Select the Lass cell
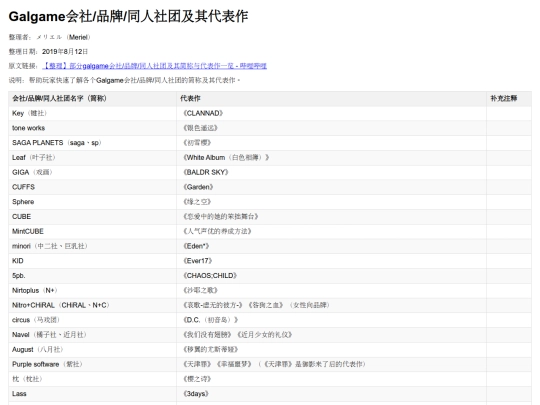Screen dimensions: 540x405 [92, 394]
